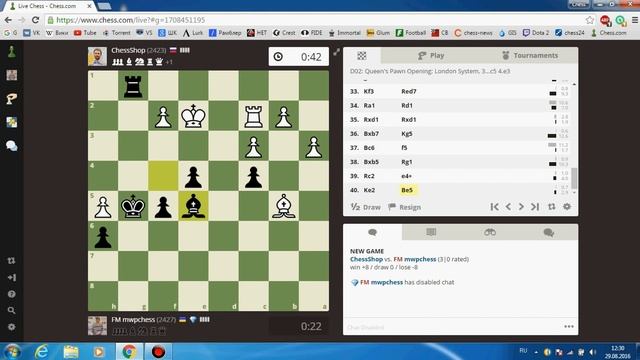Click ChessShop link in NEW GAME message

(366, 259)
